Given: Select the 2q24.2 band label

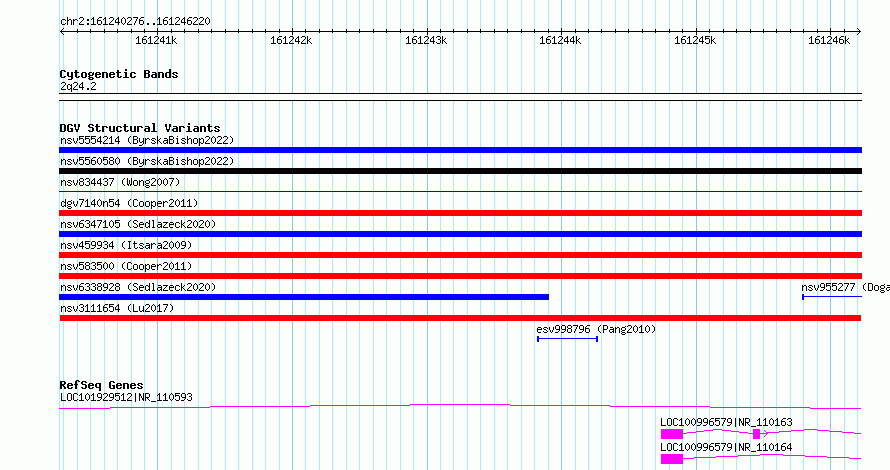Looking at the screenshot, I should tap(78, 87).
